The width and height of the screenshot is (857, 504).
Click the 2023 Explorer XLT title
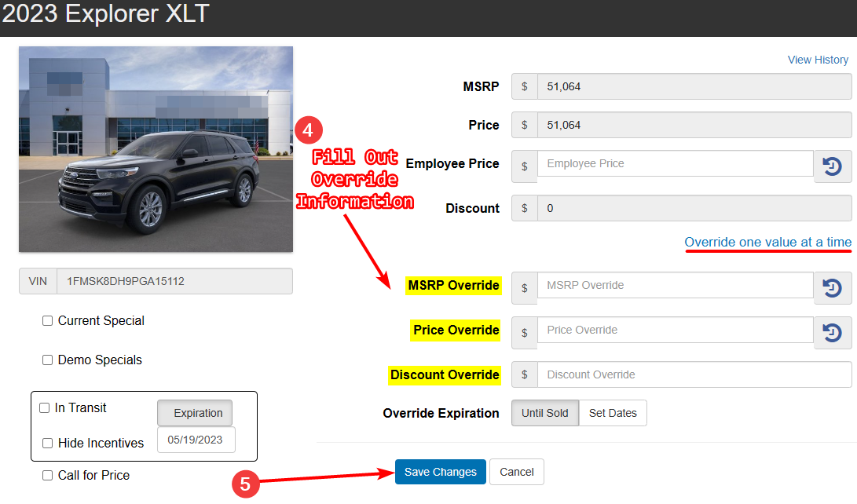(106, 13)
